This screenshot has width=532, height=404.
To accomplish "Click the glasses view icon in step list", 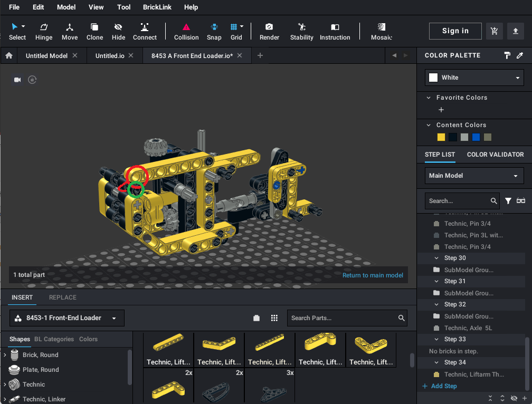I will [x=521, y=201].
